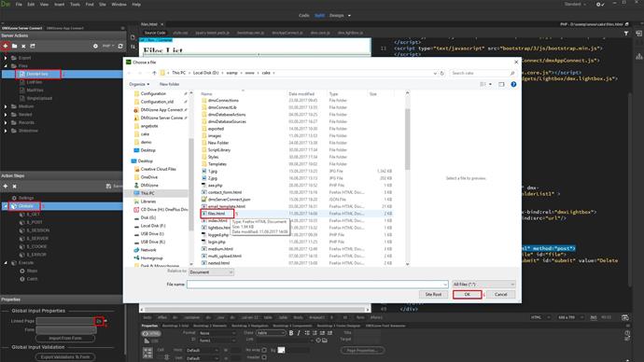Click the Bg color swatch in Properties

[x=281, y=350]
